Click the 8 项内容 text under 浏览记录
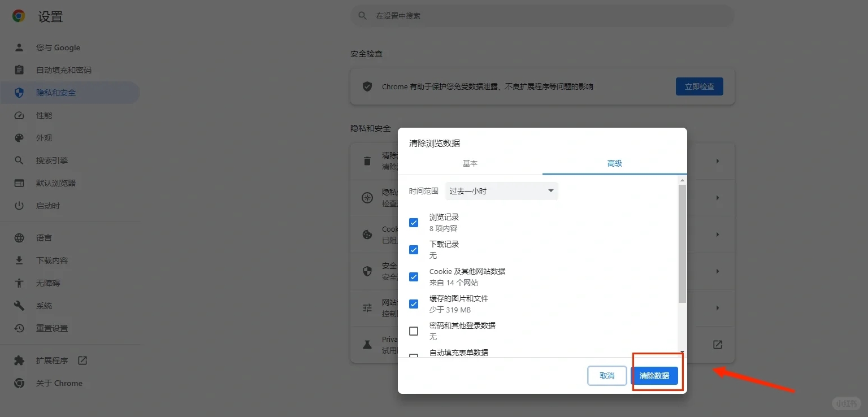868x417 pixels. [444, 228]
